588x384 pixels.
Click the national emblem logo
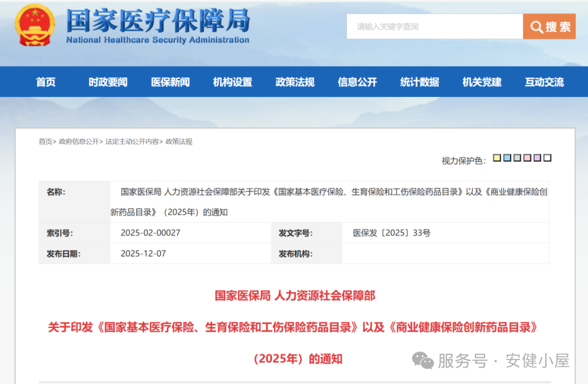[35, 26]
